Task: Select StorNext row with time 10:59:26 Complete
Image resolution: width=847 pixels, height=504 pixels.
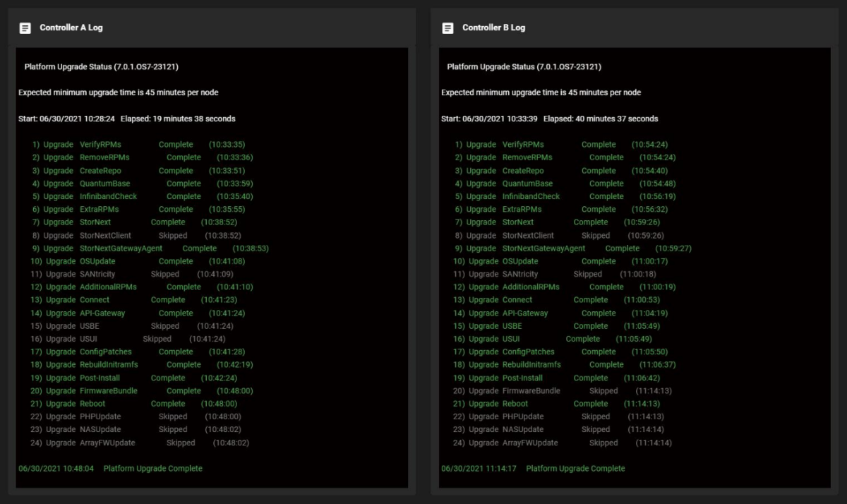Action: click(557, 222)
